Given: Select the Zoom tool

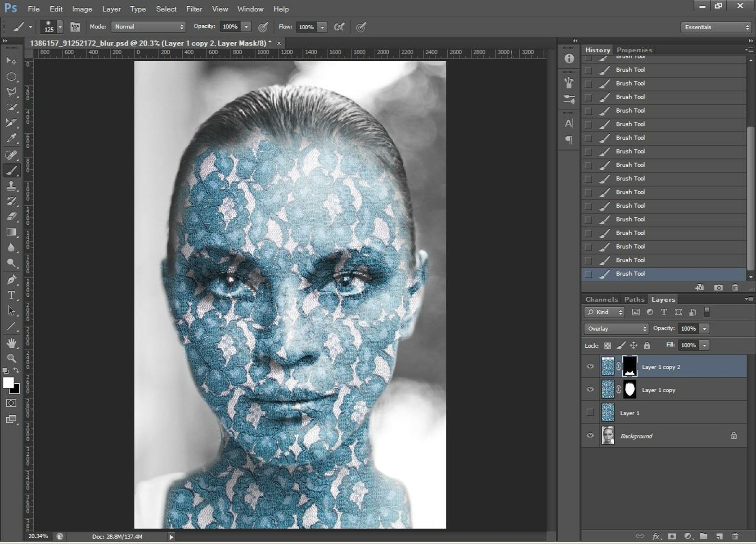Looking at the screenshot, I should [x=11, y=358].
